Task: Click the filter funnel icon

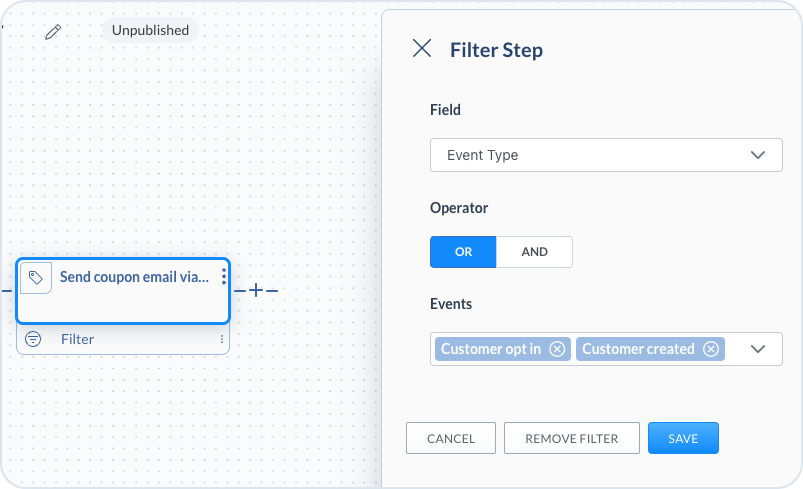Action: pos(33,339)
